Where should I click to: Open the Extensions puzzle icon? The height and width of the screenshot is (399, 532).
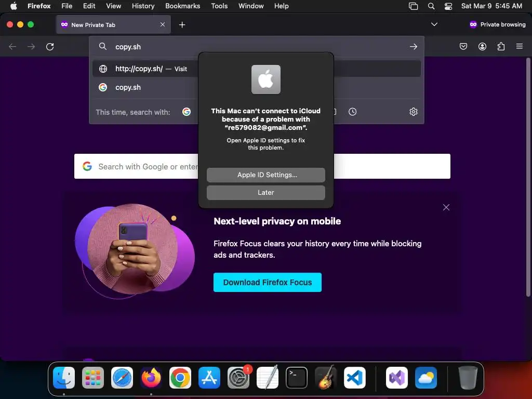pos(501,46)
